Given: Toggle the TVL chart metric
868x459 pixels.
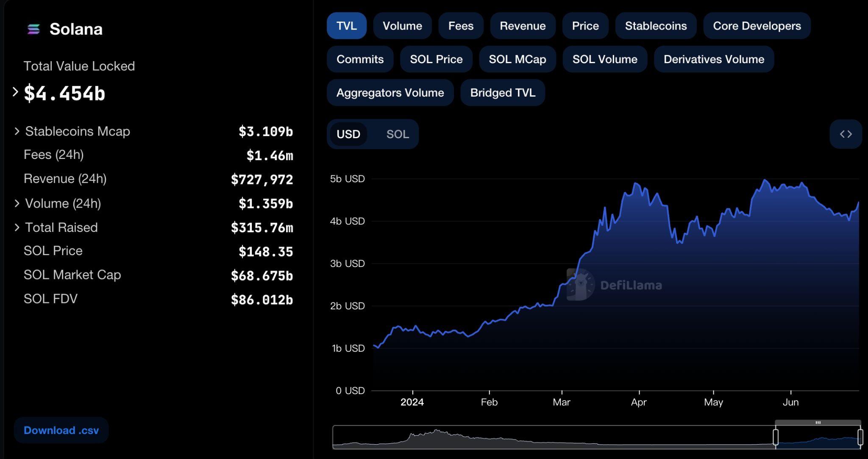Looking at the screenshot, I should (x=346, y=26).
